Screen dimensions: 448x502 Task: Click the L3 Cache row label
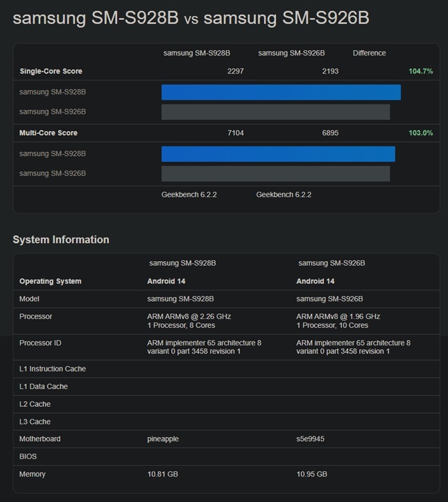point(35,422)
